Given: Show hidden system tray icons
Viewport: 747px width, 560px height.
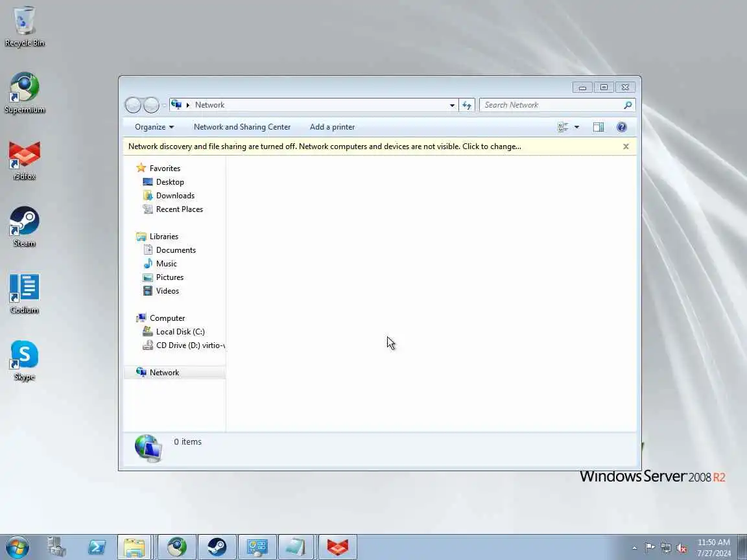Looking at the screenshot, I should (634, 548).
